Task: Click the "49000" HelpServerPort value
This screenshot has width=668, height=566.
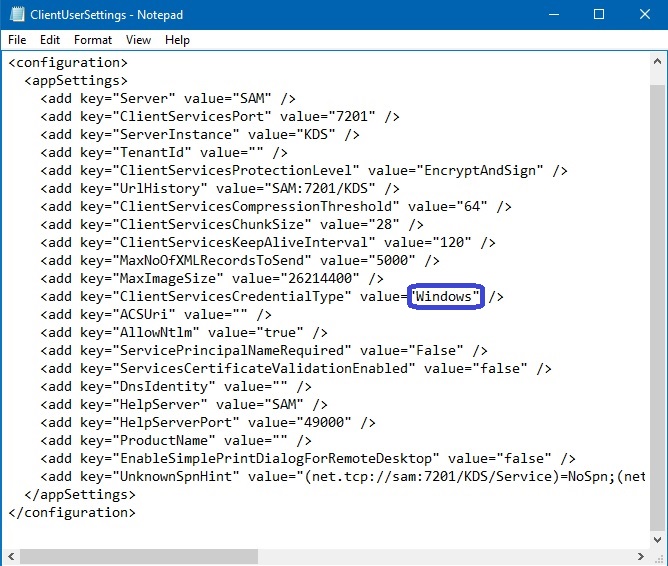Action: tap(324, 422)
